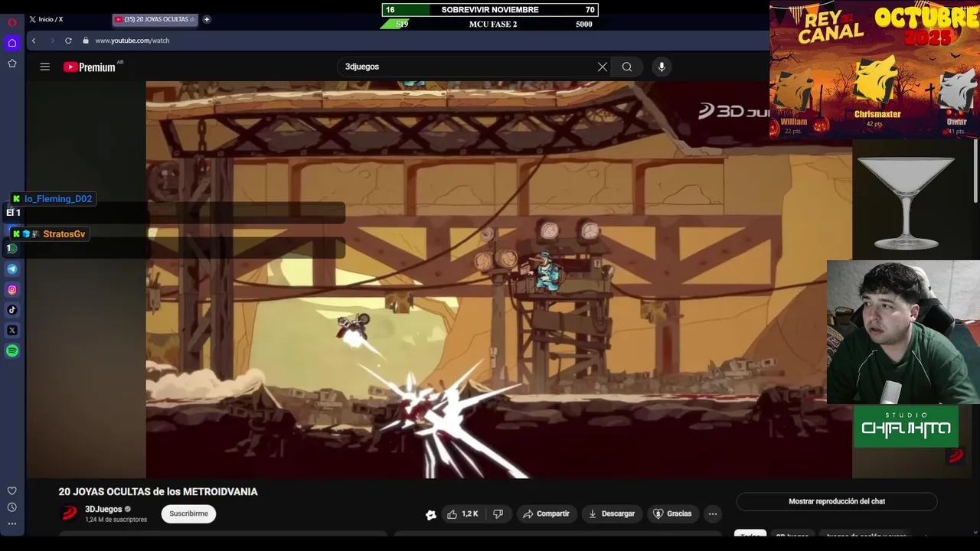The image size is (980, 551).
Task: Click the Gracias super thanks button
Action: tap(671, 514)
